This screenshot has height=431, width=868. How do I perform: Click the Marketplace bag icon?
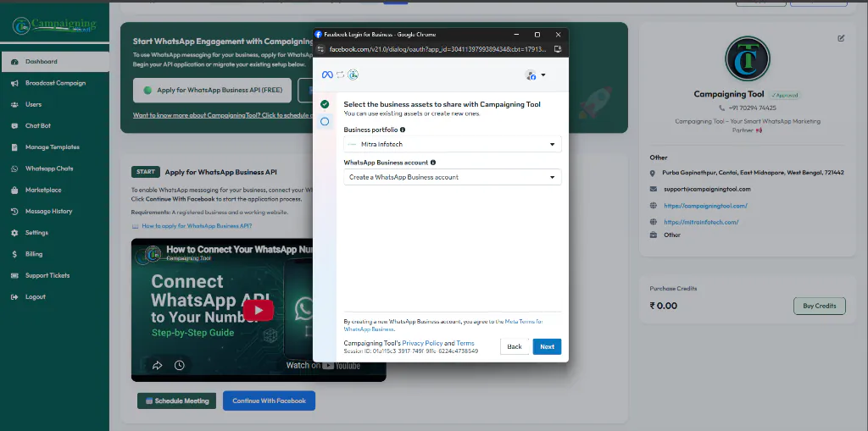point(14,190)
